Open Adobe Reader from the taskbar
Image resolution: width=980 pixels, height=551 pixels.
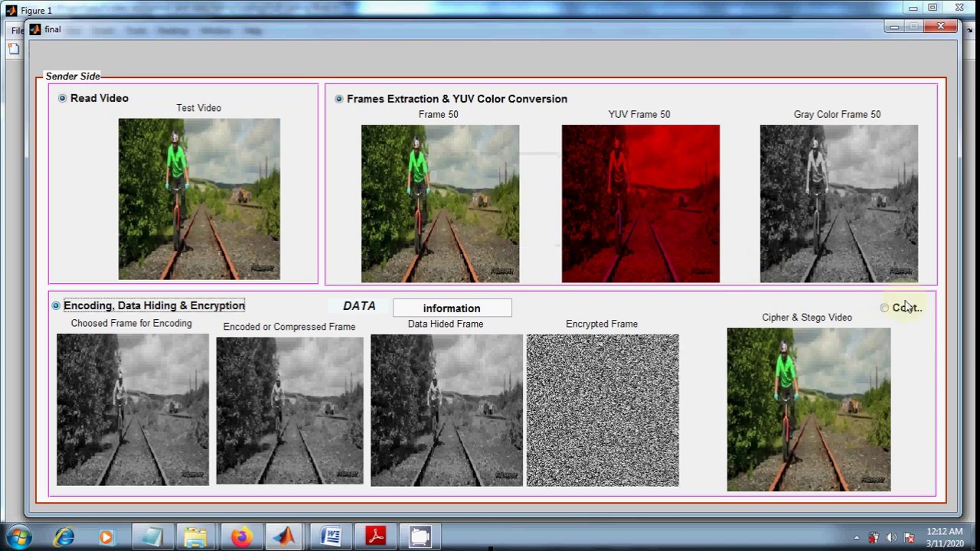click(375, 537)
